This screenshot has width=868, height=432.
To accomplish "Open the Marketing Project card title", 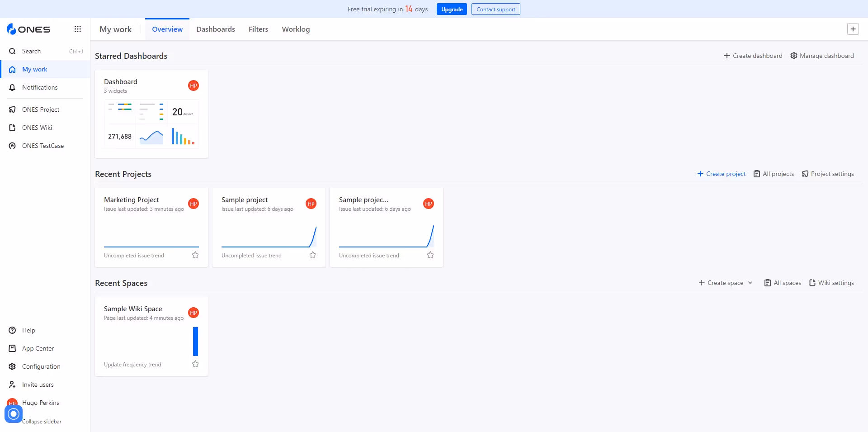I will [x=131, y=199].
